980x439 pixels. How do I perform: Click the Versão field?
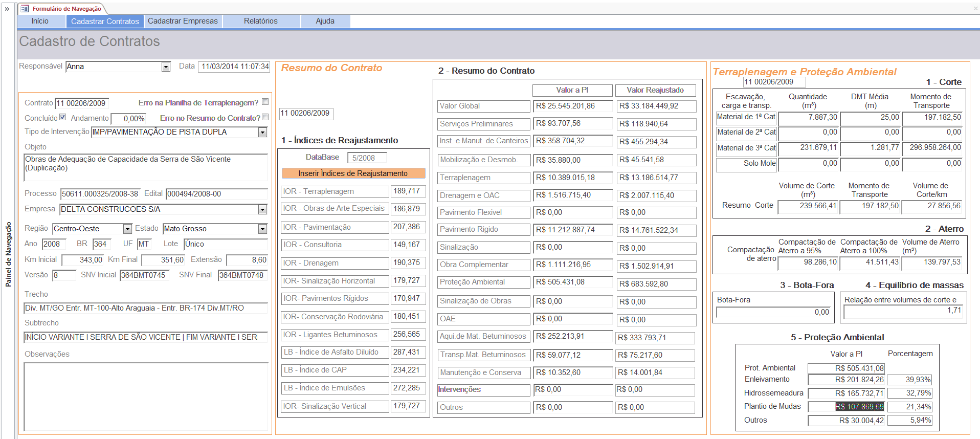(63, 275)
